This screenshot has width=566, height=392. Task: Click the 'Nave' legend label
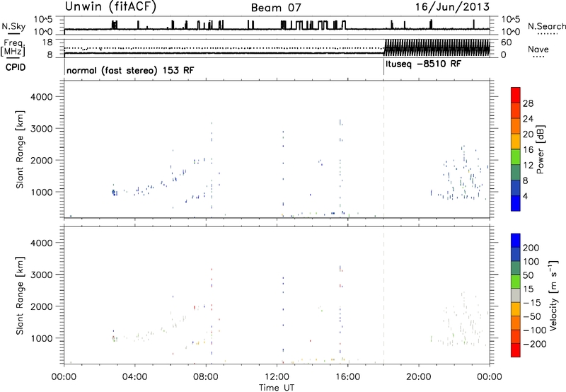(538, 50)
